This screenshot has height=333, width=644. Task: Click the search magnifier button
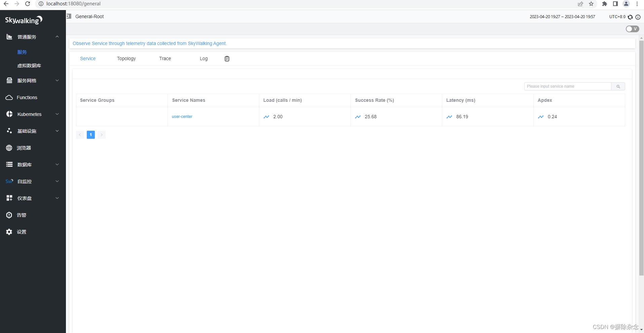618,86
